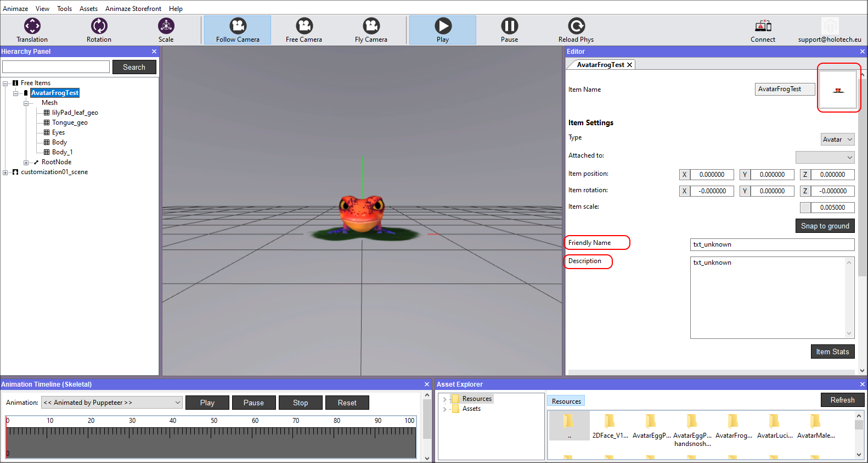
Task: Open the View menu
Action: point(42,9)
